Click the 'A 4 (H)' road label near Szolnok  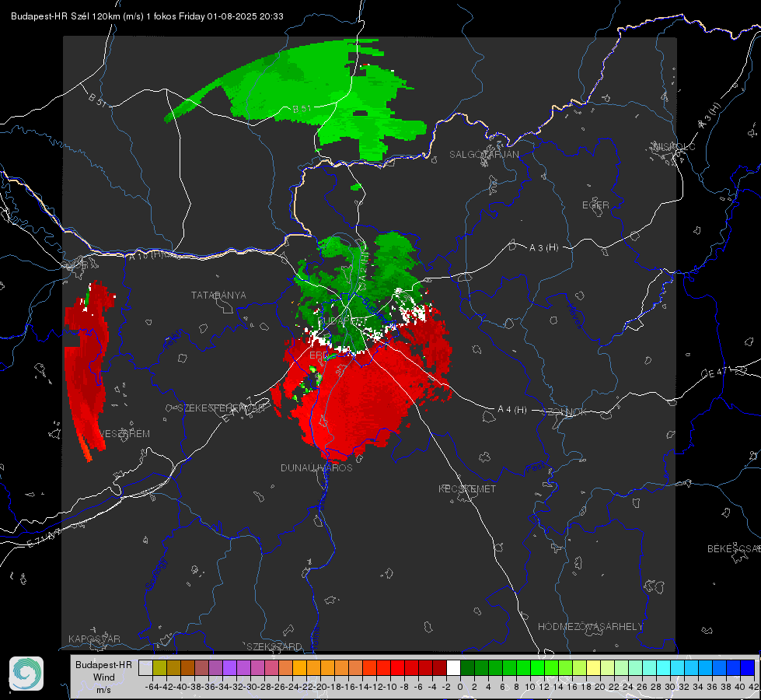coord(512,410)
